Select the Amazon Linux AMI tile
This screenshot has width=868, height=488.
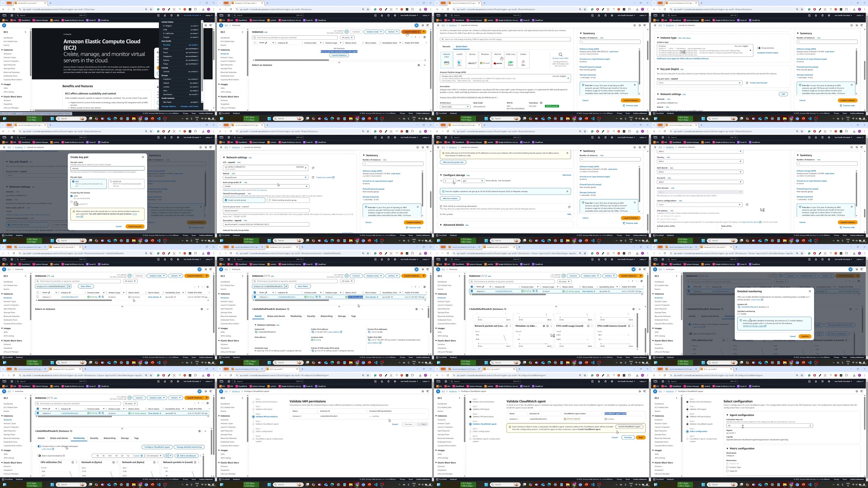(446, 60)
